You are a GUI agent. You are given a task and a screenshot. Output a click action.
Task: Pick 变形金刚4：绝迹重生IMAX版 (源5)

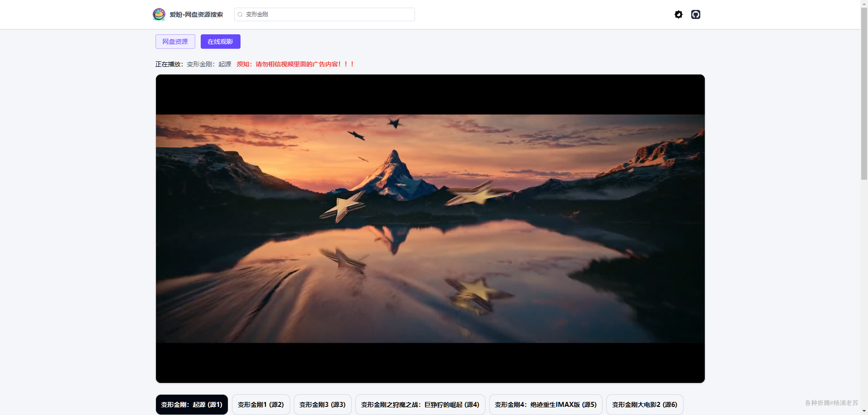coord(546,405)
